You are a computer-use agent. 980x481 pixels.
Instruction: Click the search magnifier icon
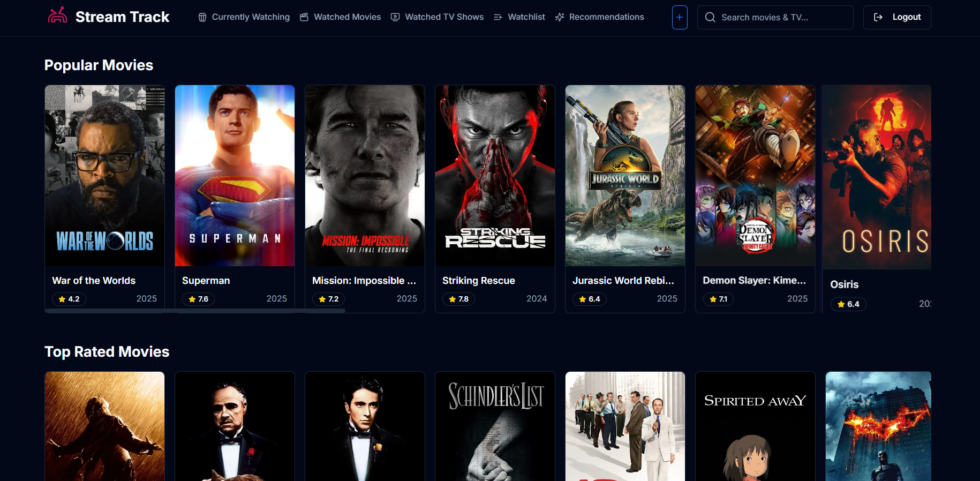click(710, 17)
